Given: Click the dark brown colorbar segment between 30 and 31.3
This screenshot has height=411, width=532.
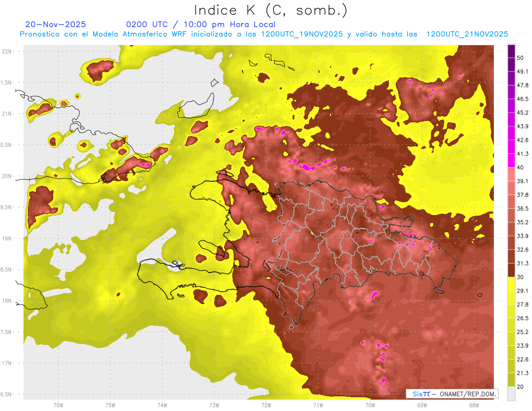Looking at the screenshot, I should point(511,270).
